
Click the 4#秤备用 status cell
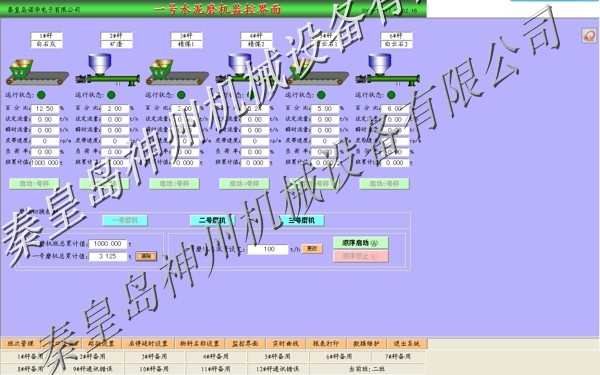pos(217,357)
